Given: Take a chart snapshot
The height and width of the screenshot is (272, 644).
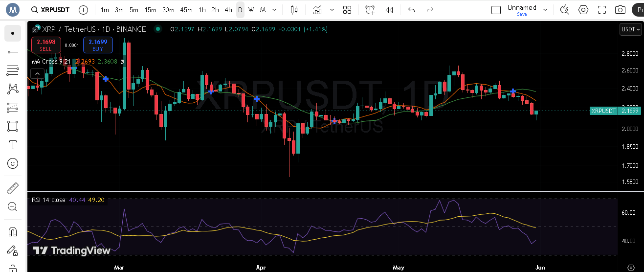Looking at the screenshot, I should tap(621, 10).
